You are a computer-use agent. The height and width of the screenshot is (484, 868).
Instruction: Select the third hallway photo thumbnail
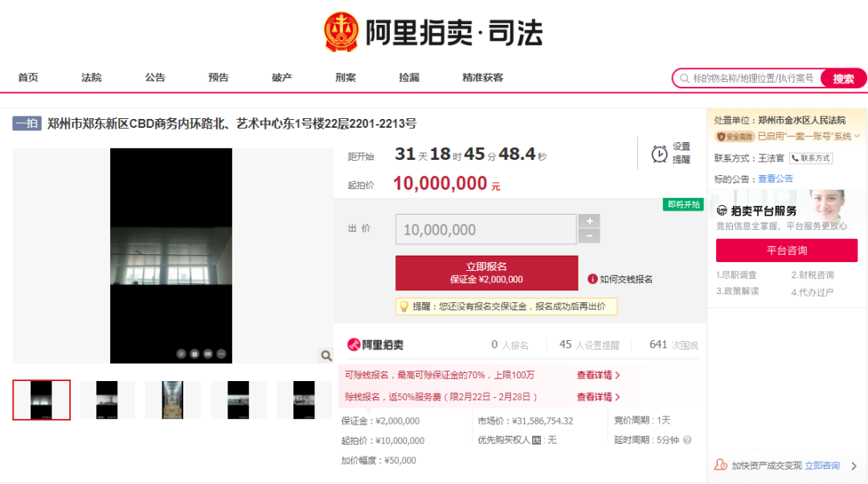click(173, 400)
